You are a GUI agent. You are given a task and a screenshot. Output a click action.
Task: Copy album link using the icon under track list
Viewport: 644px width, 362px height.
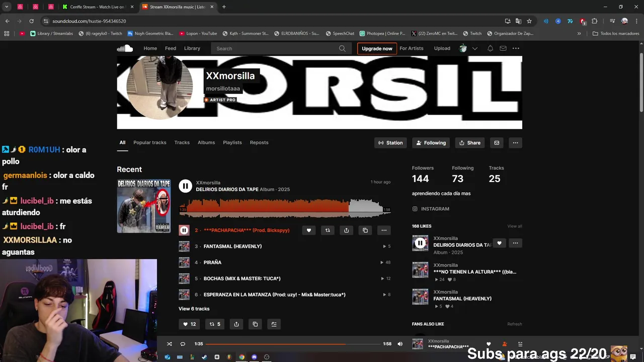(255, 324)
